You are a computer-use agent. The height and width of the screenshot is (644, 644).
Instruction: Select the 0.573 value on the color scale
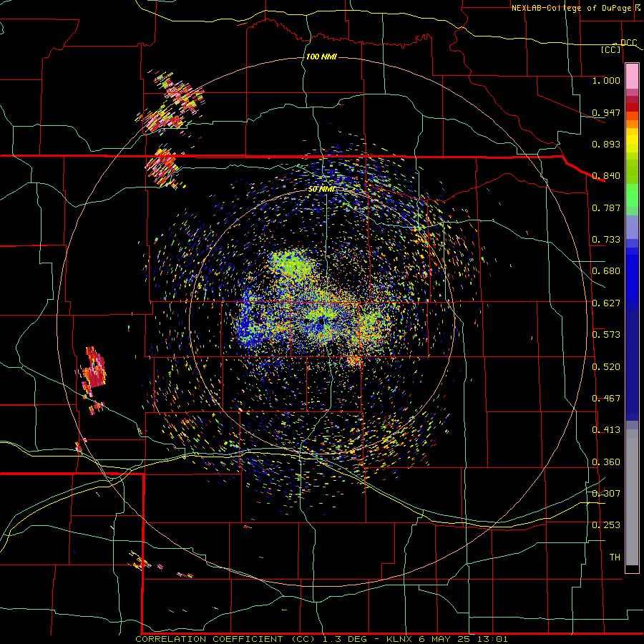tap(606, 334)
